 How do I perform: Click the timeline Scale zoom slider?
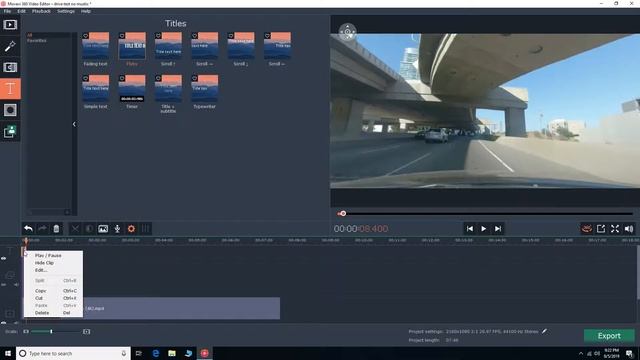click(x=56, y=331)
